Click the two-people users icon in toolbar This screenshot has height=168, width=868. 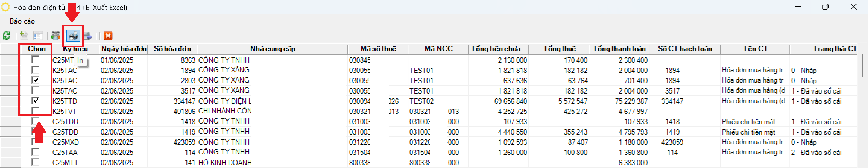point(55,36)
